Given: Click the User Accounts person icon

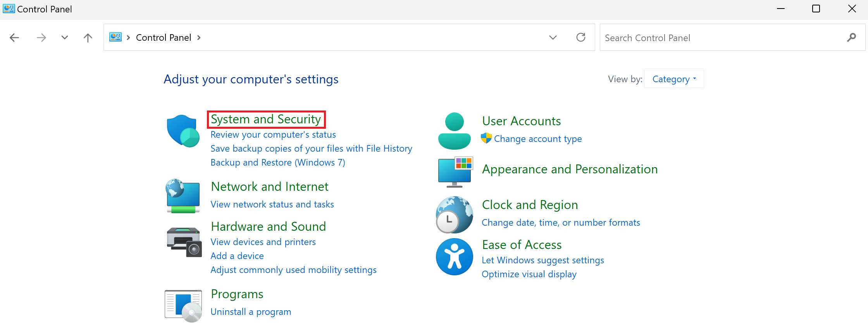Looking at the screenshot, I should [454, 131].
